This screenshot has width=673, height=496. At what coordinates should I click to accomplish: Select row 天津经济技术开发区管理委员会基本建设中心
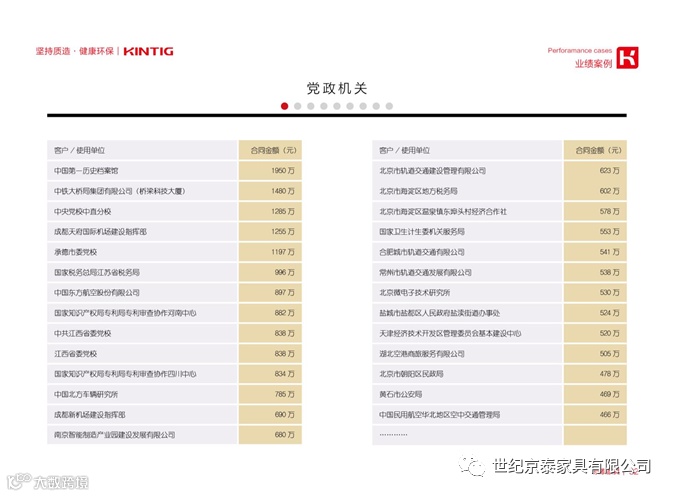tap(500, 333)
